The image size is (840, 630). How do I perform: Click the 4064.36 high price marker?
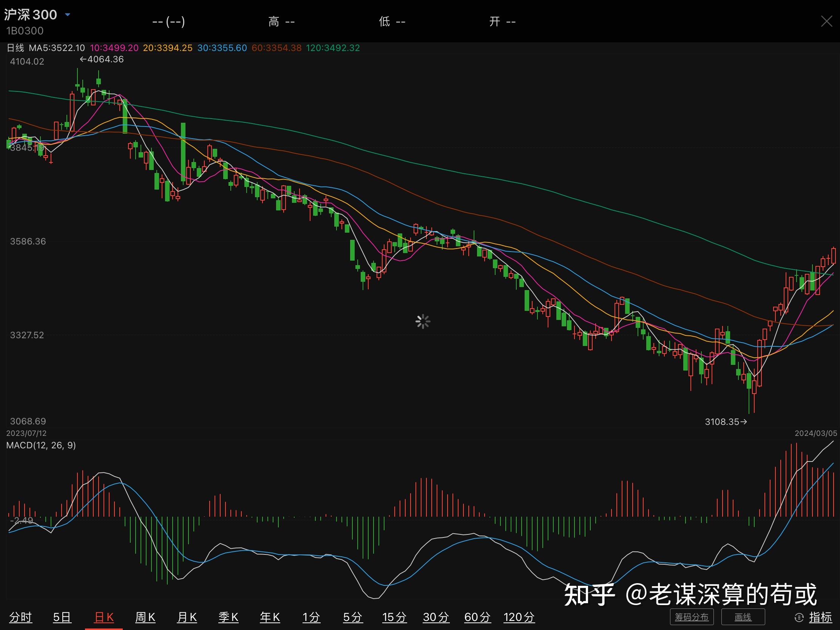pos(102,59)
